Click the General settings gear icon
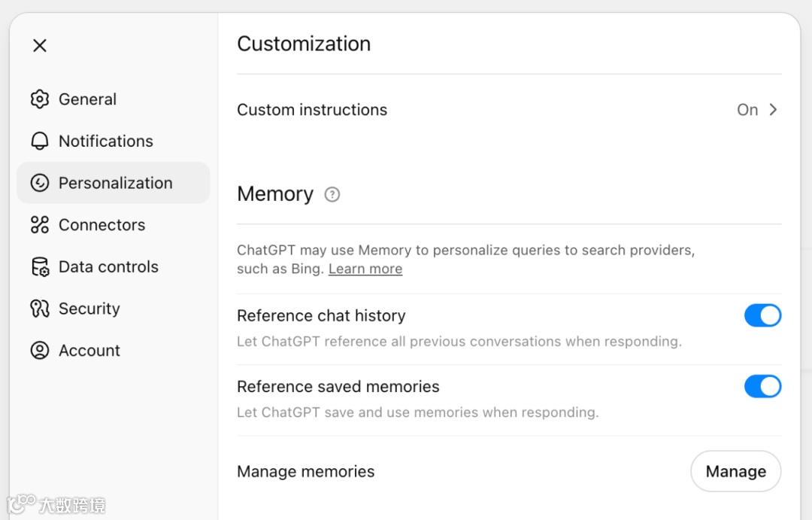 click(x=39, y=99)
